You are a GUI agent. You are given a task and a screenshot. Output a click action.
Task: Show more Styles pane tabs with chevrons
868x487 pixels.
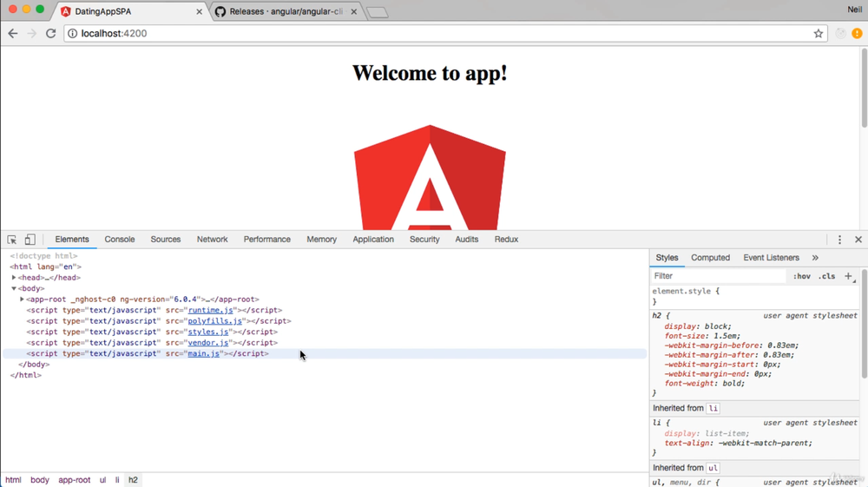tap(815, 258)
